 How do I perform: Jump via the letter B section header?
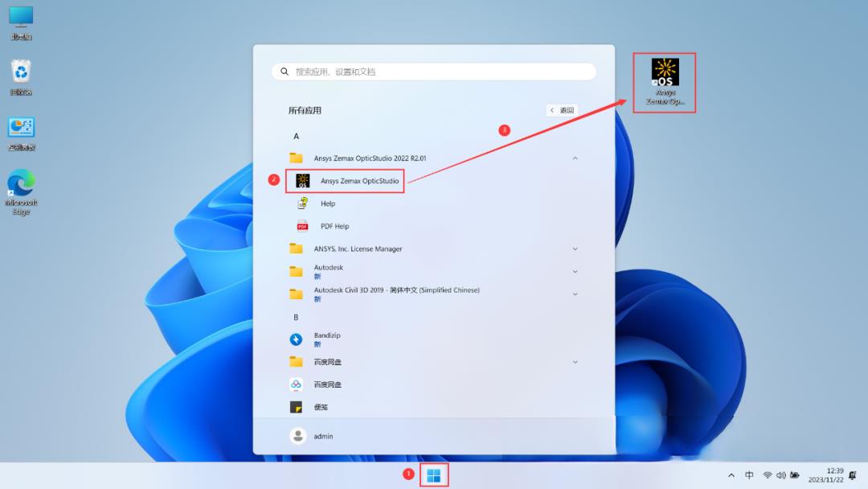(x=296, y=318)
